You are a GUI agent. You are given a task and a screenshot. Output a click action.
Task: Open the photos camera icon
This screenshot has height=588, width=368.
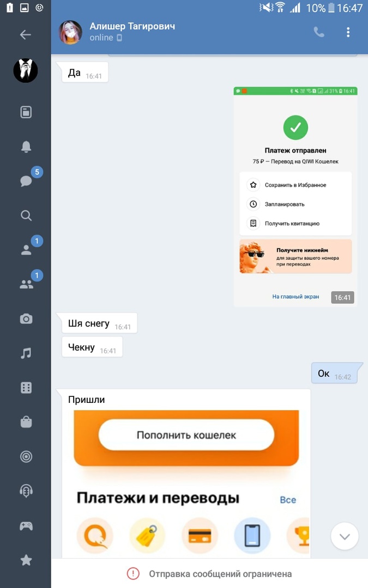pyautogui.click(x=26, y=318)
